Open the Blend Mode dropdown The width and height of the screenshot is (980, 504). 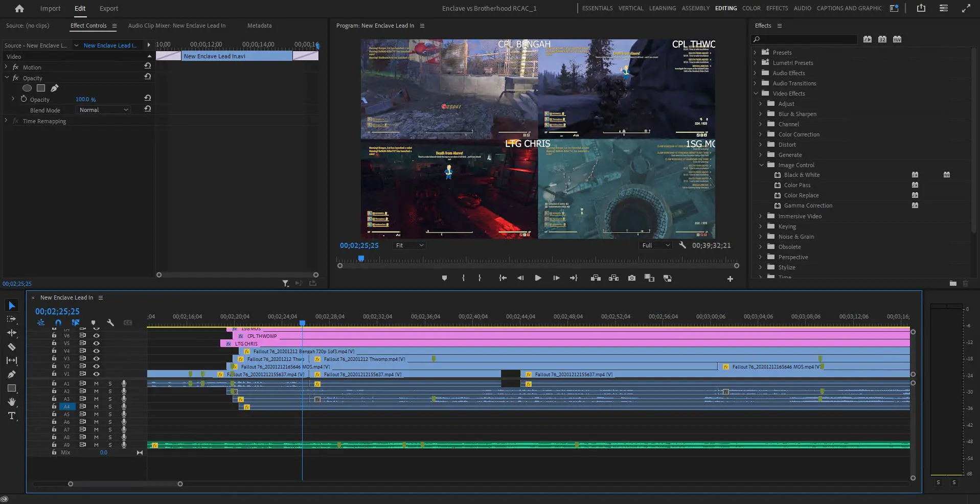click(103, 110)
